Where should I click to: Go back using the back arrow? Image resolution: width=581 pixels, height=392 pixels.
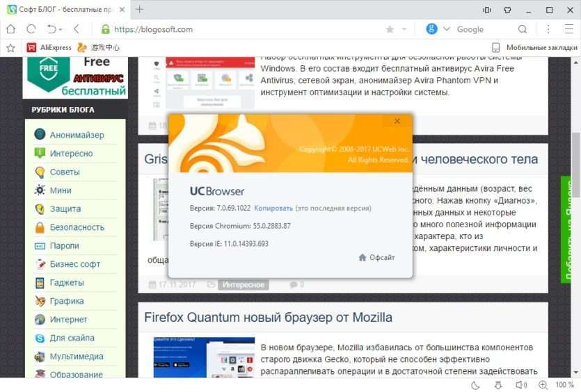pos(77,29)
